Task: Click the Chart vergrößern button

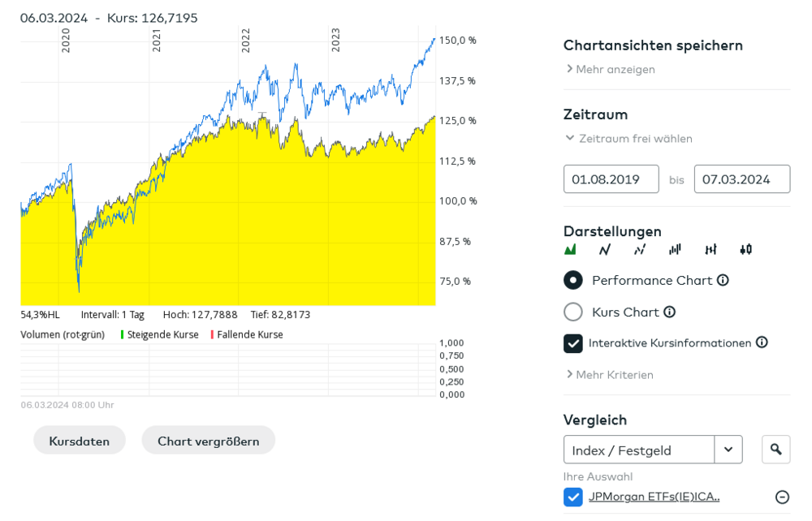Action: (x=209, y=441)
